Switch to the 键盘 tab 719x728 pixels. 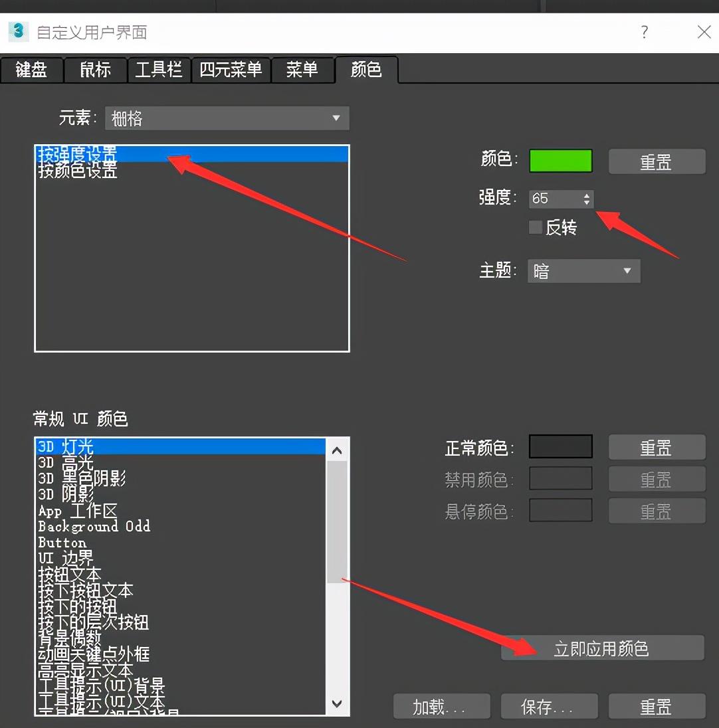click(x=32, y=70)
